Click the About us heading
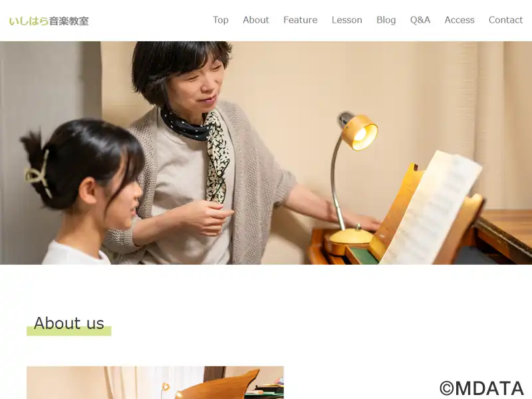Image resolution: width=532 pixels, height=399 pixels. [x=69, y=323]
